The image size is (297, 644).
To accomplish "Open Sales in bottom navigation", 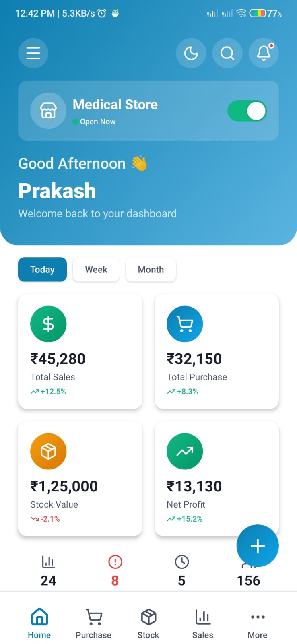I will (x=202, y=623).
